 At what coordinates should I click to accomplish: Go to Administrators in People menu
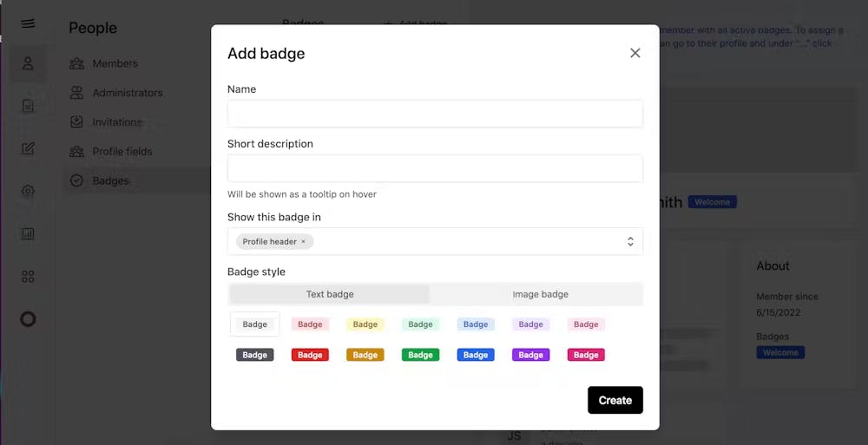[128, 93]
